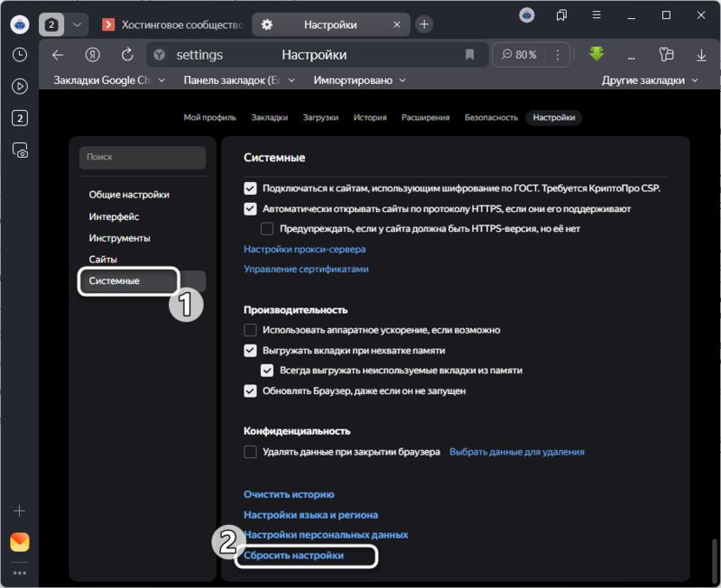Bookmark this page with the bookmark icon
Viewport: 721px width, 588px height.
[470, 55]
